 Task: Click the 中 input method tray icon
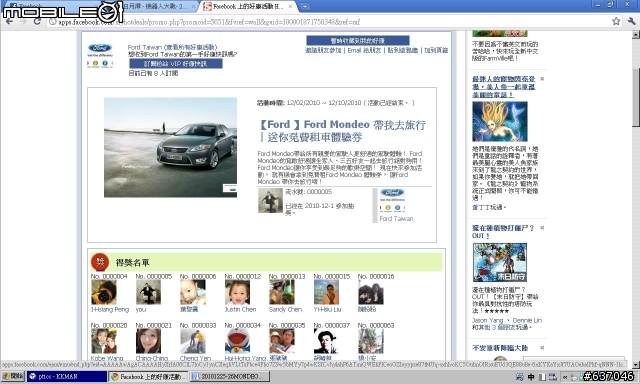(531, 377)
